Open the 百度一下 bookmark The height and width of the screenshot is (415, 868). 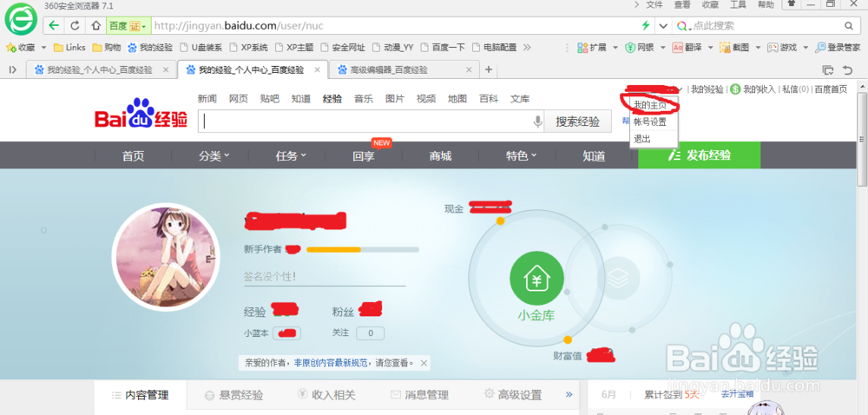[x=443, y=48]
